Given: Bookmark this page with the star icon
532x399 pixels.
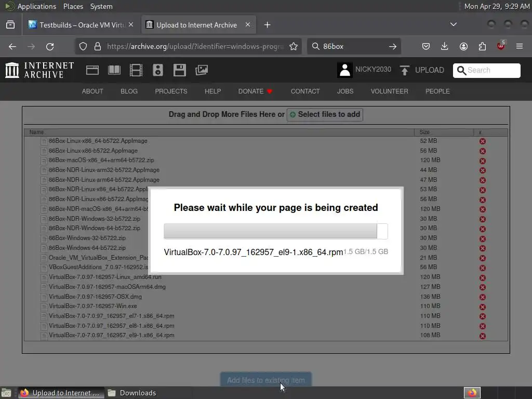Looking at the screenshot, I should pos(294,46).
